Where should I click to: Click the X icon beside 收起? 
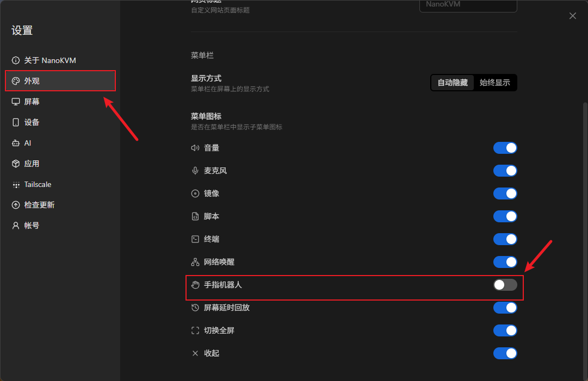[195, 353]
